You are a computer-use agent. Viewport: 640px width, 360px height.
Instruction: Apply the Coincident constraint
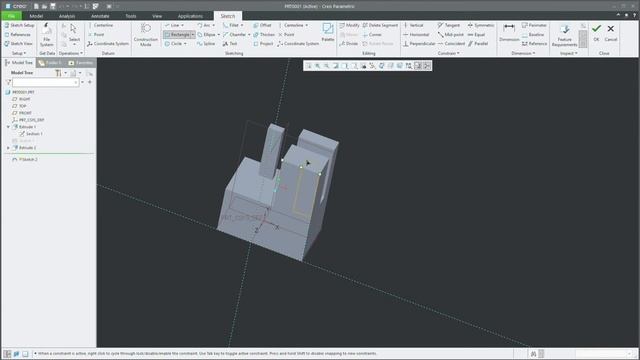451,44
